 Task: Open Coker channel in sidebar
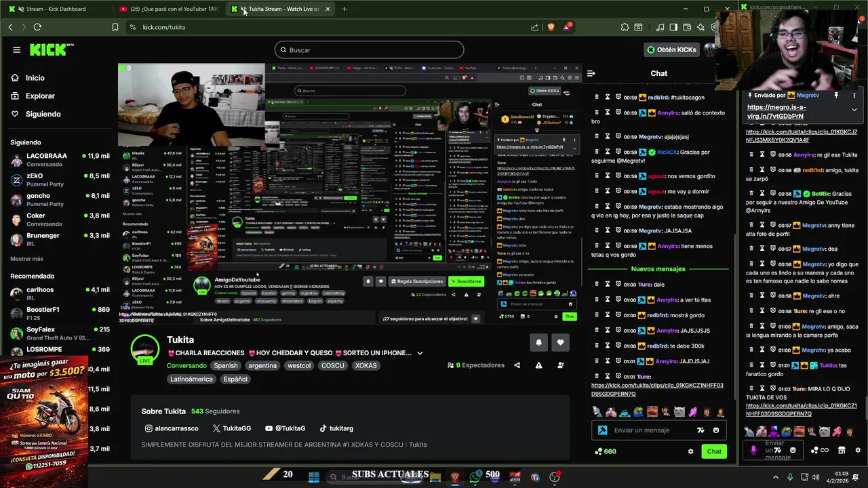click(60, 220)
